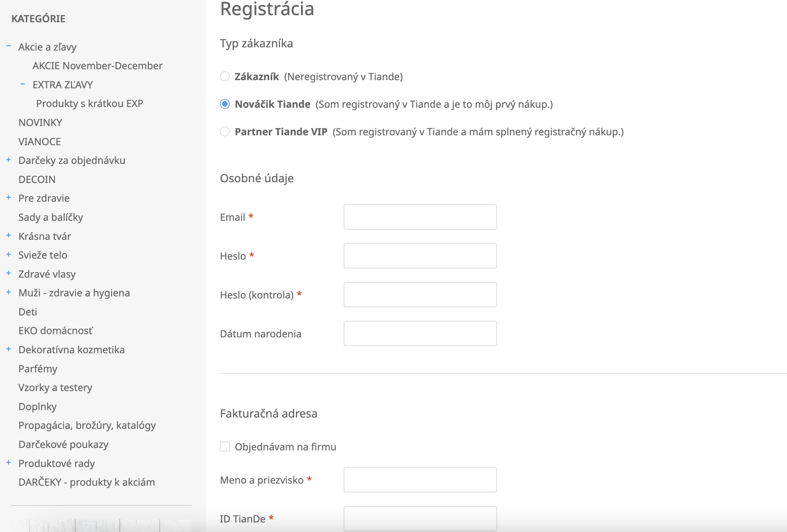Viewport: 787px width, 532px height.
Task: Open the Zdravé vlasy link
Action: point(47,274)
